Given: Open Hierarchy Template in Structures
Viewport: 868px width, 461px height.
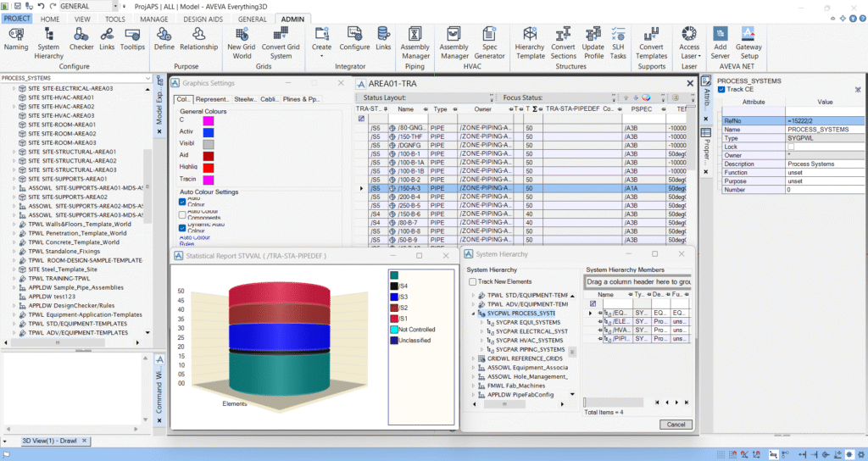Looking at the screenshot, I should pos(530,44).
